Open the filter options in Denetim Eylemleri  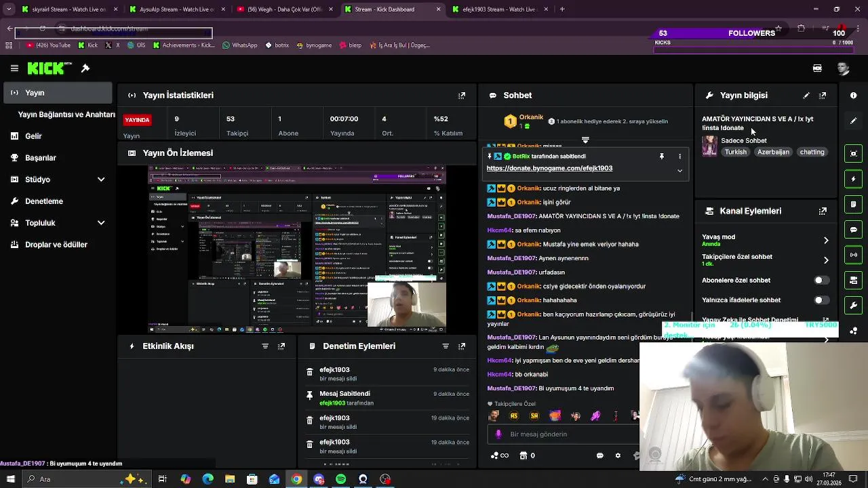coord(446,346)
